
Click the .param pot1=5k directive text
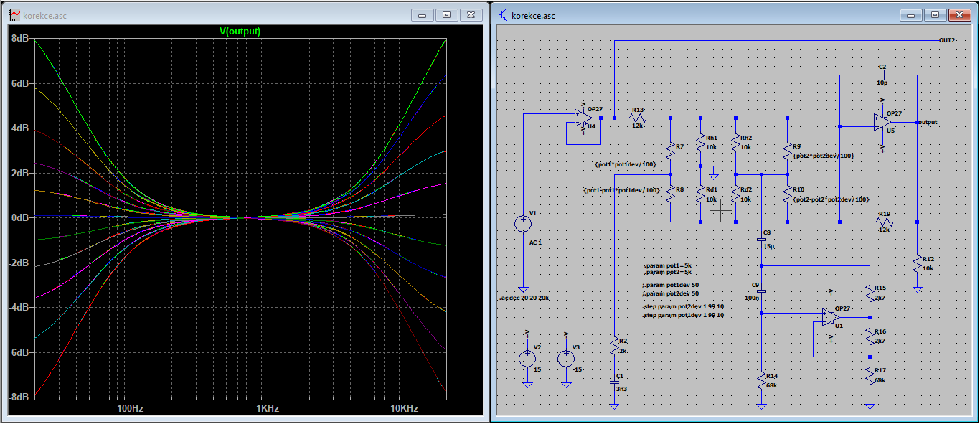[668, 265]
